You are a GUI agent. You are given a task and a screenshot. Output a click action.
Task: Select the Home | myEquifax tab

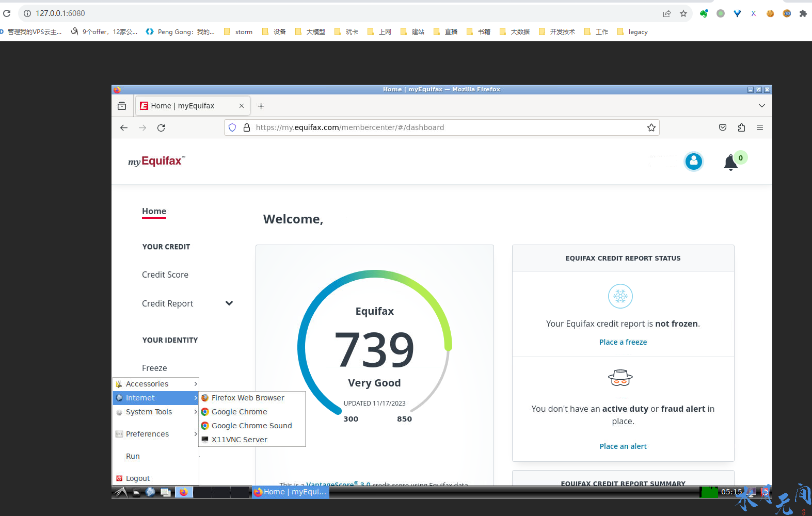coord(193,106)
